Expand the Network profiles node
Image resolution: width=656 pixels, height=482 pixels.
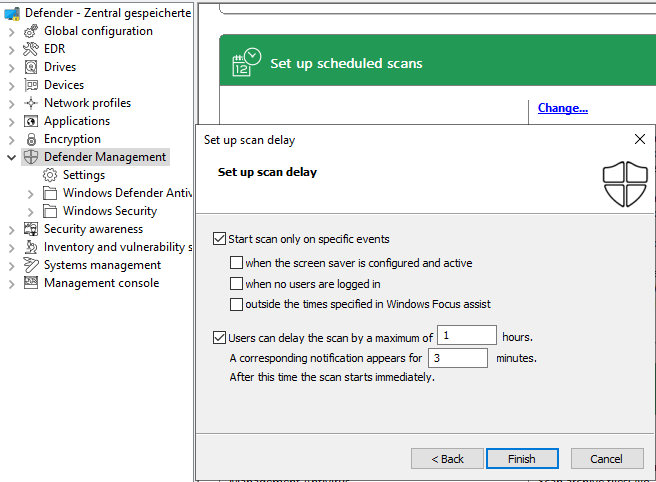pyautogui.click(x=12, y=104)
